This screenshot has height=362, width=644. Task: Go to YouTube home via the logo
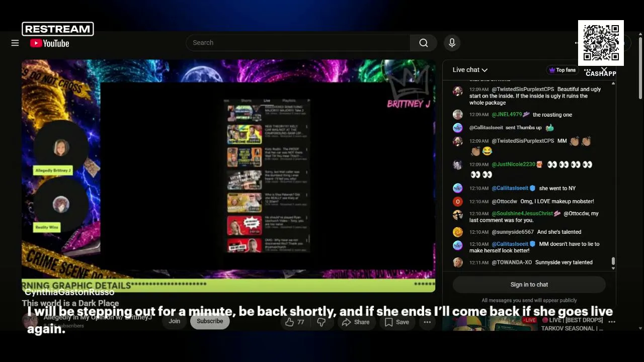pyautogui.click(x=50, y=43)
